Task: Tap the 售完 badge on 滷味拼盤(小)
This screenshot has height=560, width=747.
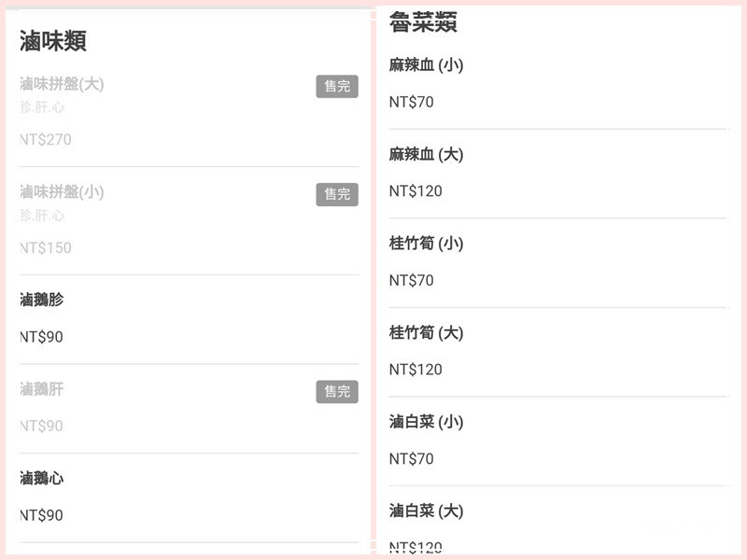Action: 336,194
